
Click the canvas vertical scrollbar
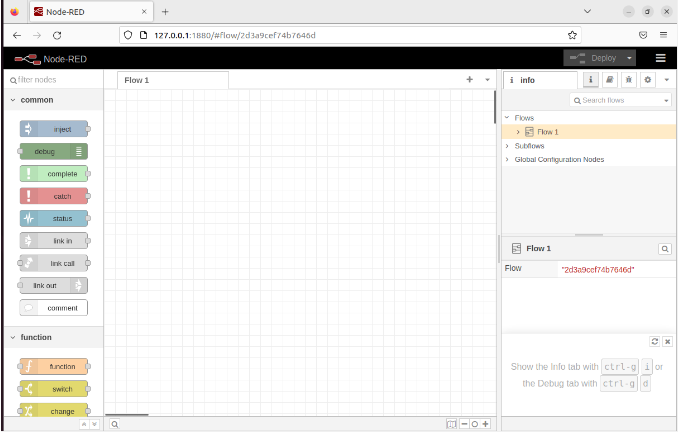tap(495, 107)
